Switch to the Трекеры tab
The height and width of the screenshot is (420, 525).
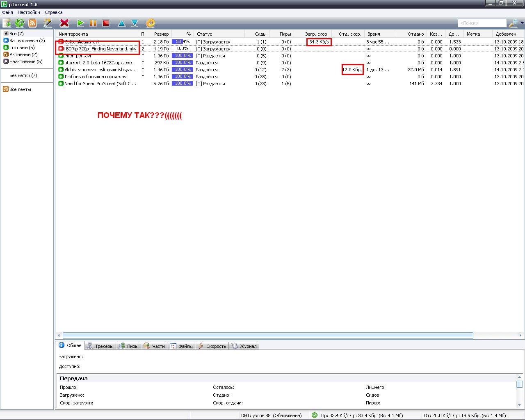100,346
